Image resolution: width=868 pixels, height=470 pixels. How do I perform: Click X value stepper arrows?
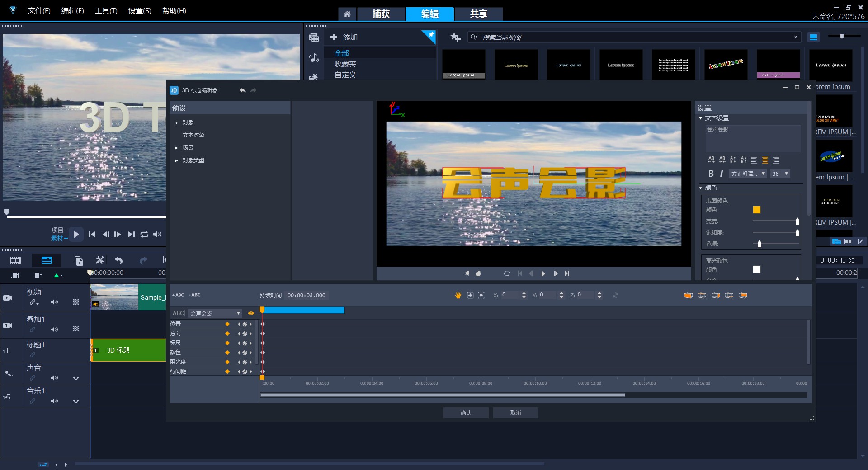(524, 295)
